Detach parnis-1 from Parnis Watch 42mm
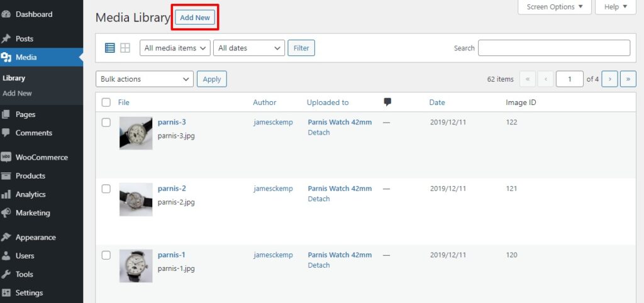Image resolution: width=644 pixels, height=303 pixels. click(319, 265)
